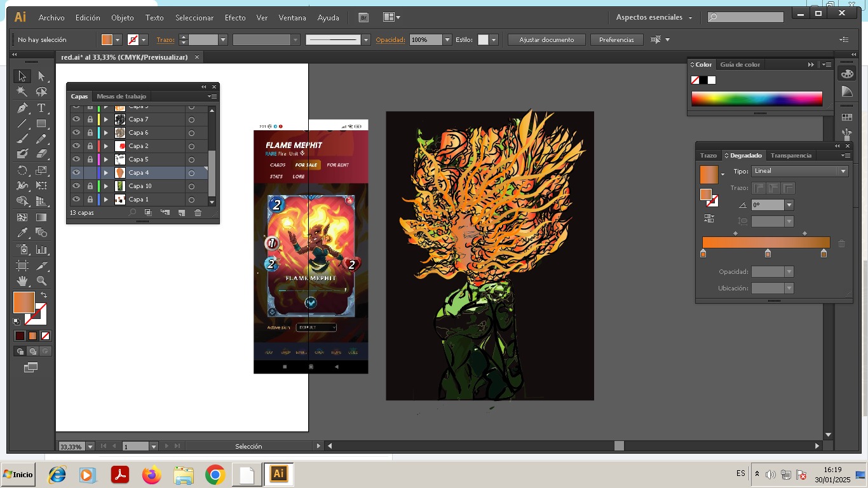
Task: Click the Ajustar documento button
Action: 546,39
